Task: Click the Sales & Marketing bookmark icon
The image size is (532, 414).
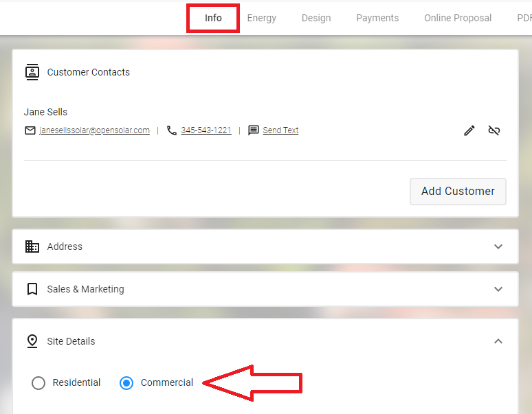Action: point(32,289)
